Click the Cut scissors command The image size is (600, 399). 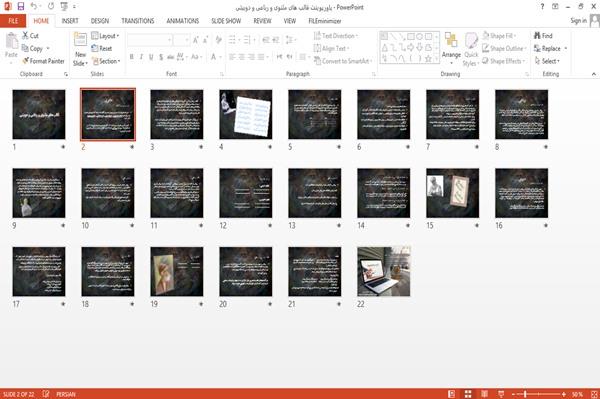(x=30, y=36)
